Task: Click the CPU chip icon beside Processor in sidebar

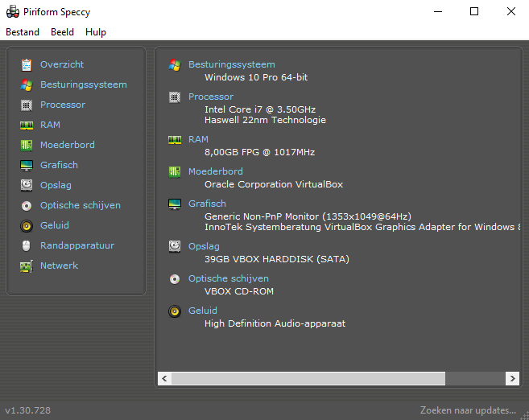Action: [x=27, y=105]
